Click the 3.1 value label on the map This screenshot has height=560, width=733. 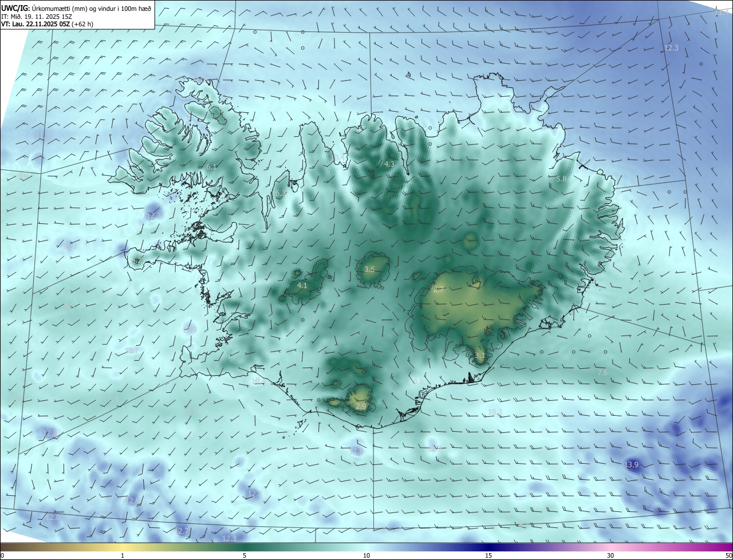(x=480, y=355)
